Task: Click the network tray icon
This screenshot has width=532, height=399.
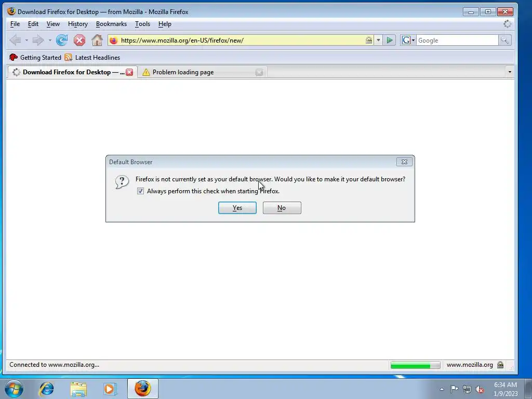Action: tap(467, 389)
